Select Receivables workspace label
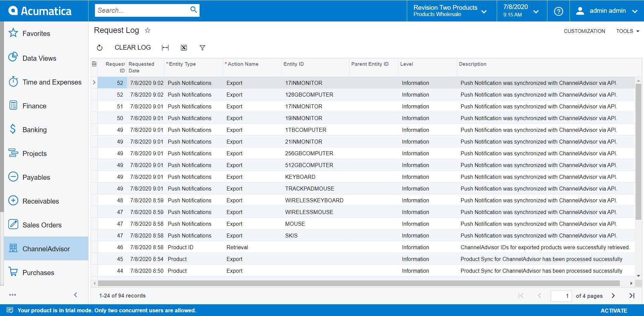Image resolution: width=644 pixels, height=316 pixels. 41,201
